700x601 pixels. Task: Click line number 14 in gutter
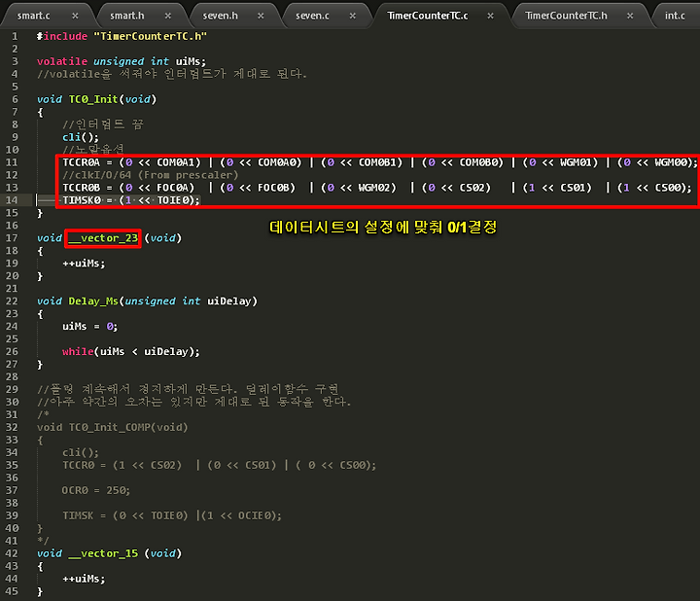pyautogui.click(x=12, y=200)
